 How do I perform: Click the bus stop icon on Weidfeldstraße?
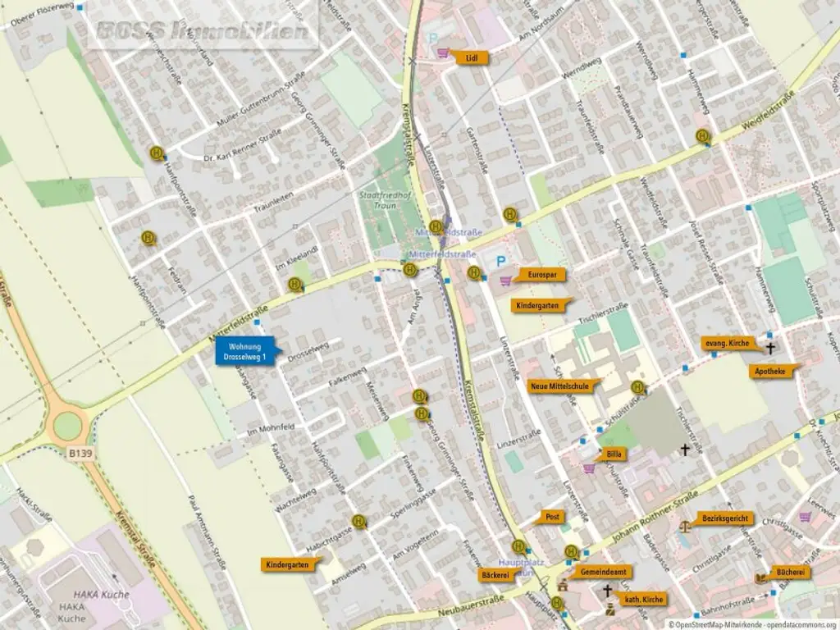point(702,136)
